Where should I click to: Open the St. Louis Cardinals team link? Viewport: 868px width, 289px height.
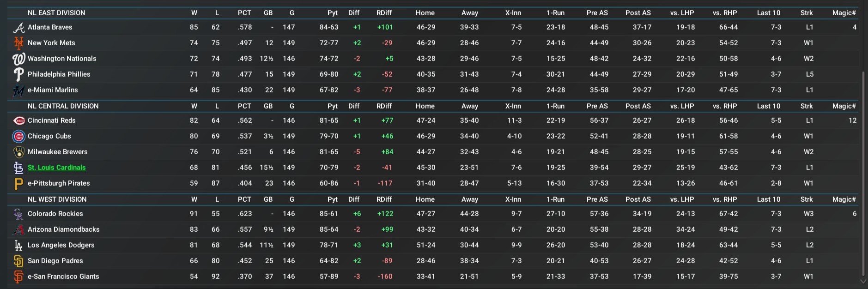56,168
